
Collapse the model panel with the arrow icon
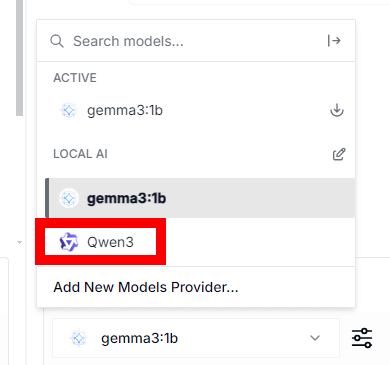(334, 41)
